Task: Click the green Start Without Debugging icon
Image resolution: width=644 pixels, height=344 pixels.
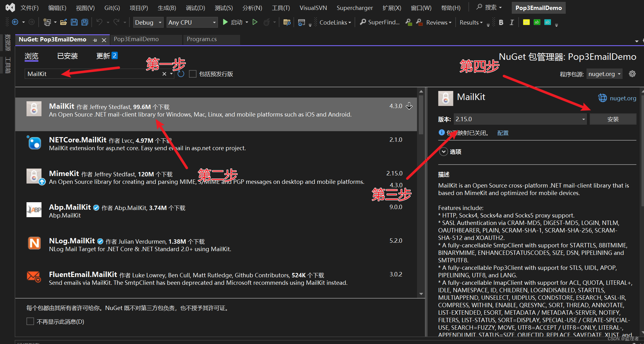Action: pyautogui.click(x=255, y=22)
